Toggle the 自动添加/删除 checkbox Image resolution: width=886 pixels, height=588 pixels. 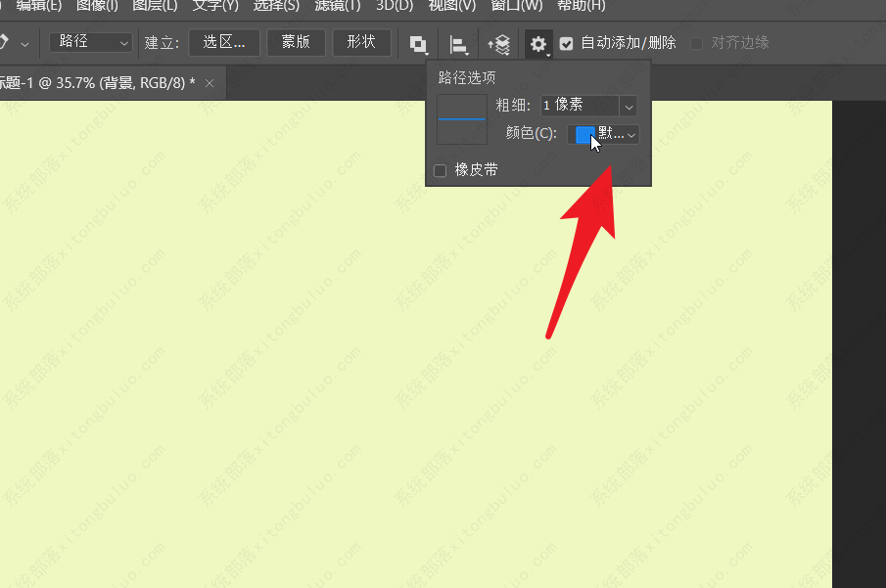click(566, 43)
